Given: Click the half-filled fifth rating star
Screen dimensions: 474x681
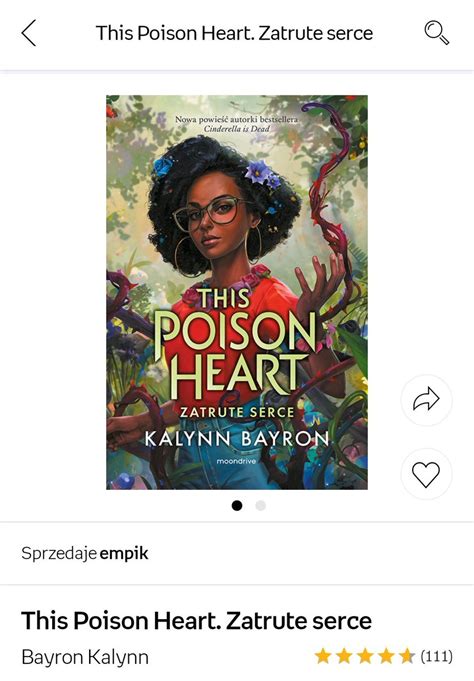Looking at the screenshot, I should coord(407,656).
